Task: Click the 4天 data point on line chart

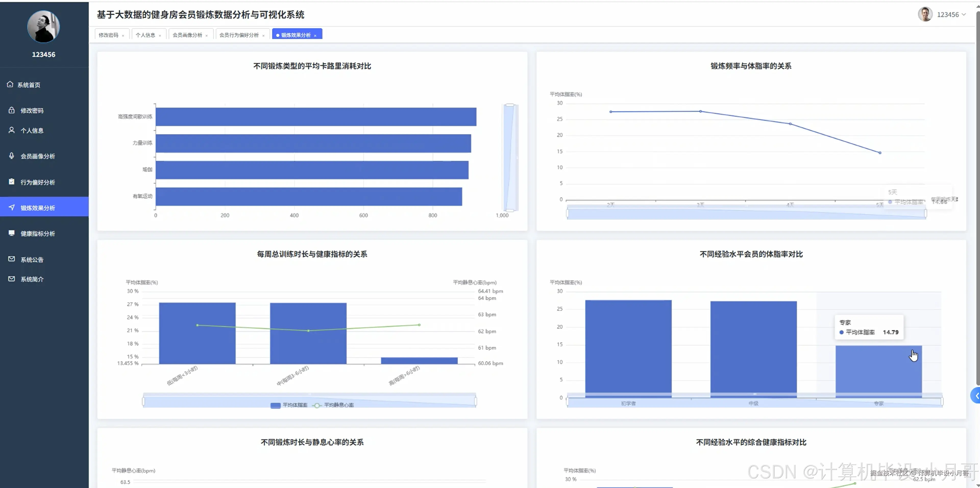Action: click(790, 124)
